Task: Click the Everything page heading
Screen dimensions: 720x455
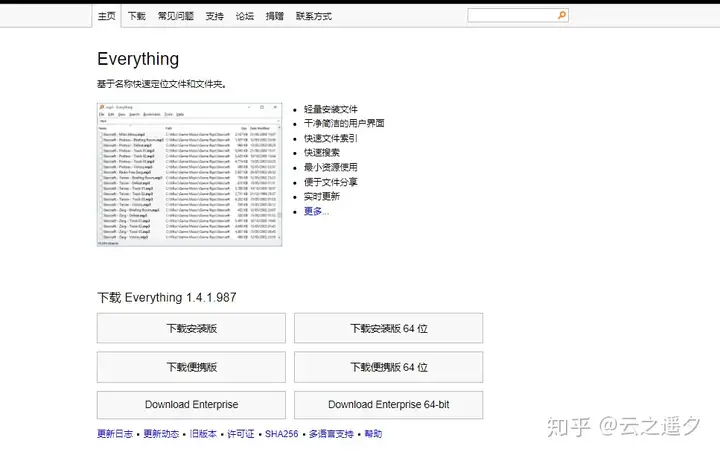Action: point(138,59)
